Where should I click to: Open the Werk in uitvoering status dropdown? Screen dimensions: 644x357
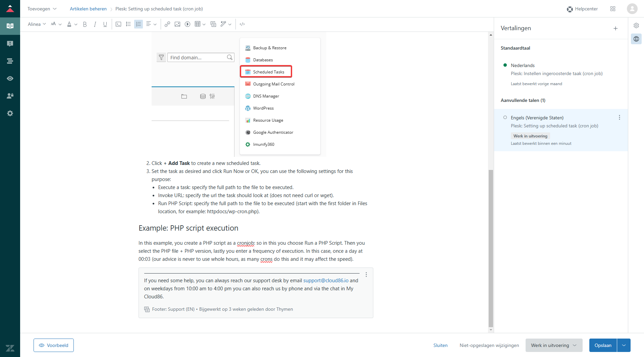click(x=554, y=345)
